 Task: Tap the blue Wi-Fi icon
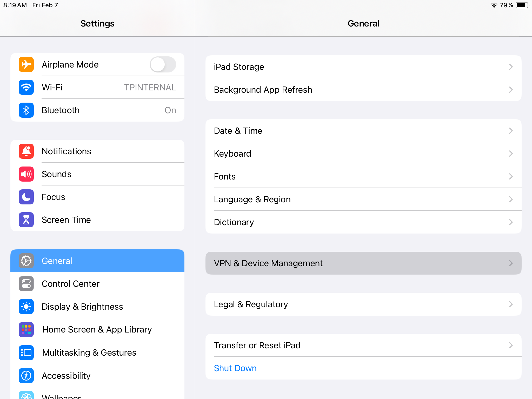click(x=26, y=87)
